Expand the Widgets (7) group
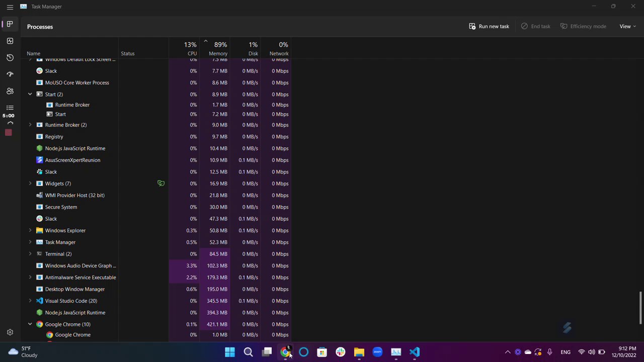This screenshot has width=644, height=362. pyautogui.click(x=30, y=184)
